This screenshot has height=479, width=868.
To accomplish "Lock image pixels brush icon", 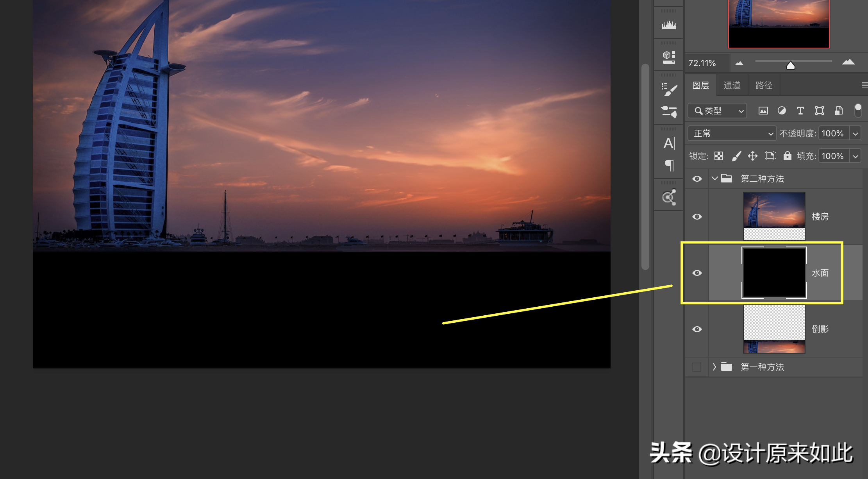I will point(736,156).
